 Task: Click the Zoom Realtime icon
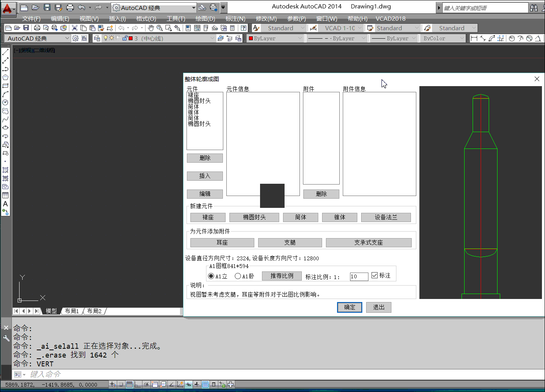(x=159, y=28)
